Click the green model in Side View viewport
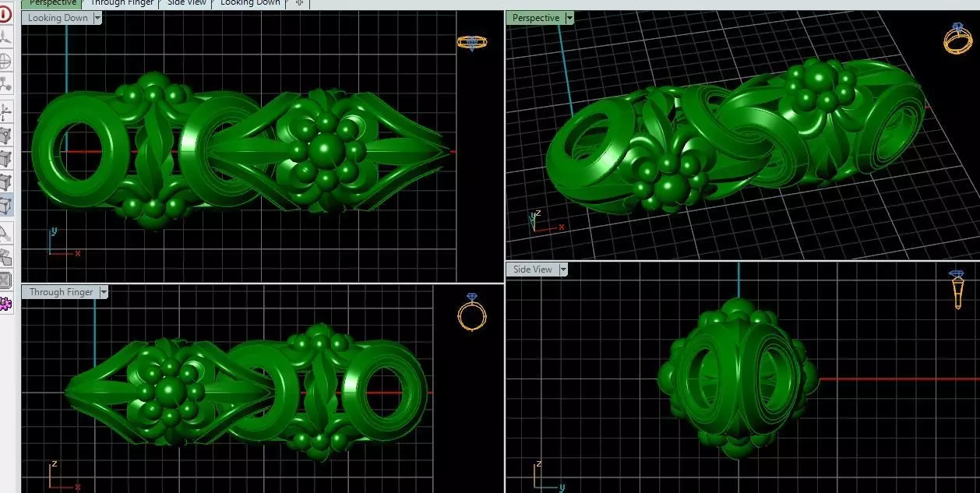 point(738,380)
